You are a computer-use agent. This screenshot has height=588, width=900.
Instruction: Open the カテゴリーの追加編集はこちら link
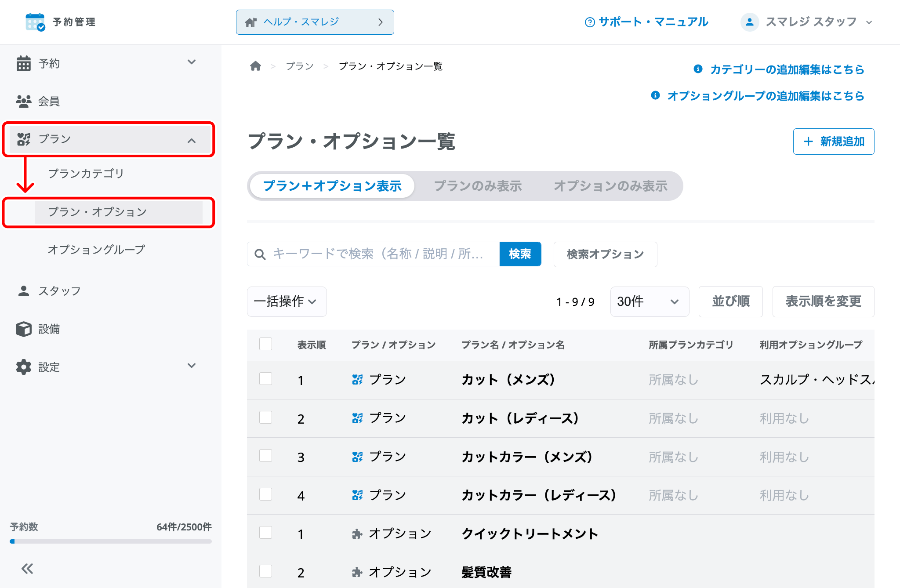coord(779,69)
